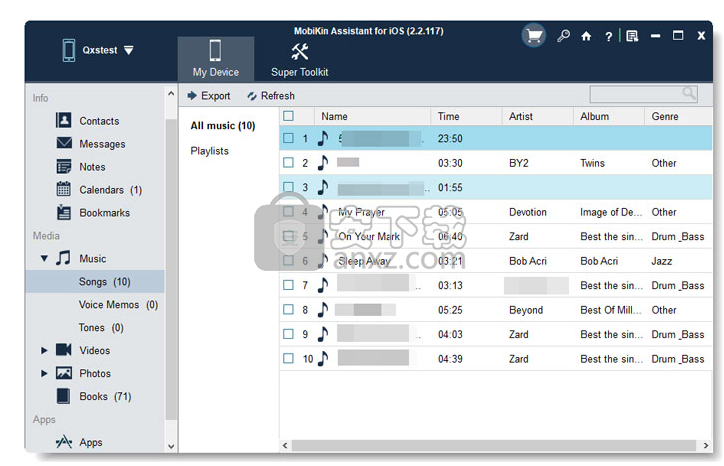Click the Notes icon in sidebar

(64, 166)
